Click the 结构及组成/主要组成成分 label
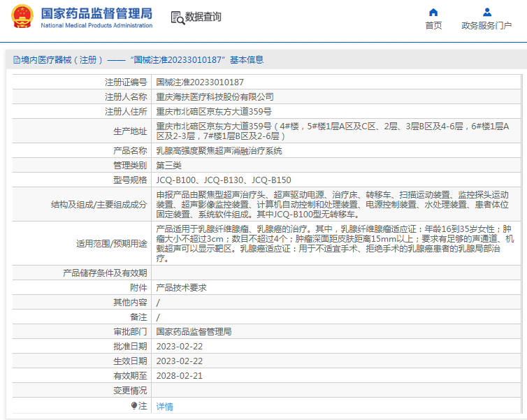 [x=99, y=205]
